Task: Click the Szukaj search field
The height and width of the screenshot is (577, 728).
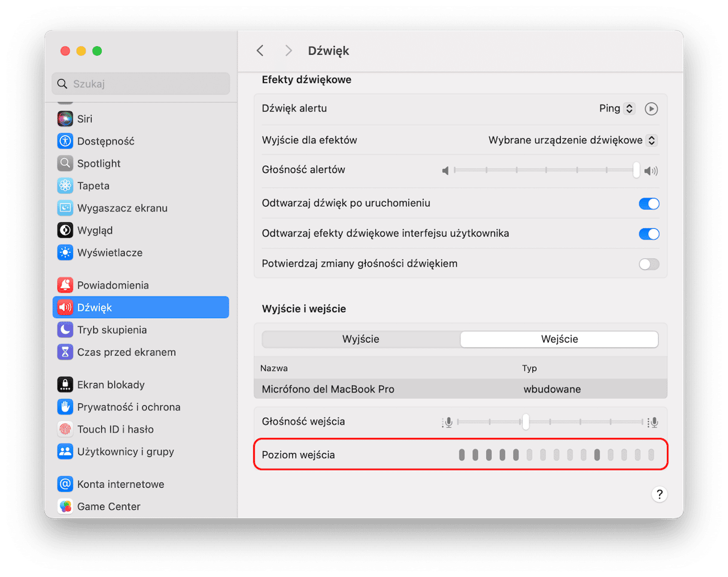Action: pos(141,84)
